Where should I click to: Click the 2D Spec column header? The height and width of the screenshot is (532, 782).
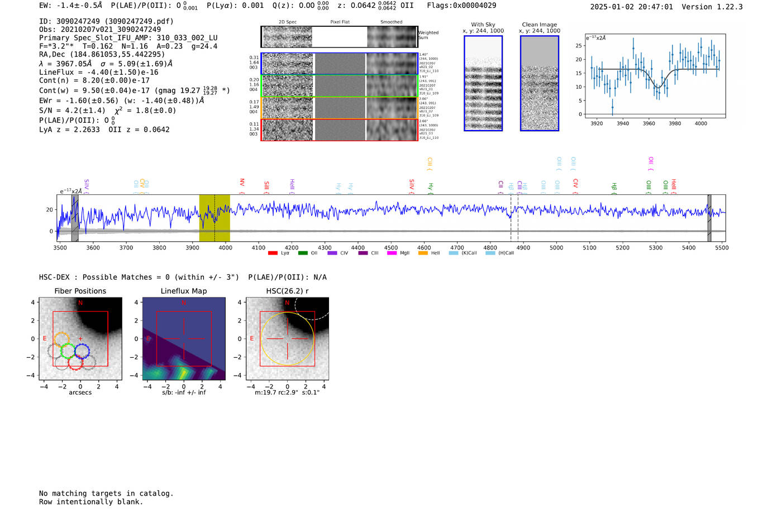pyautogui.click(x=288, y=22)
